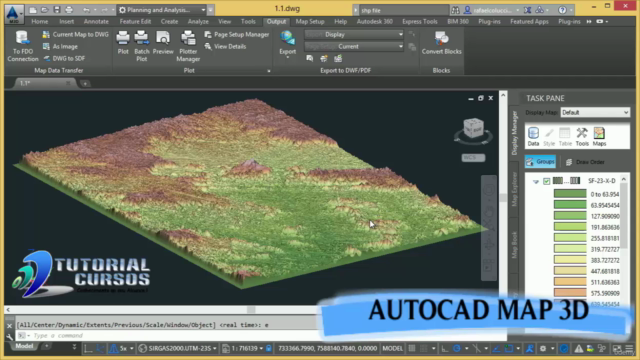This screenshot has height=360, width=640.
Task: Select the Groups view button
Action: 540,162
